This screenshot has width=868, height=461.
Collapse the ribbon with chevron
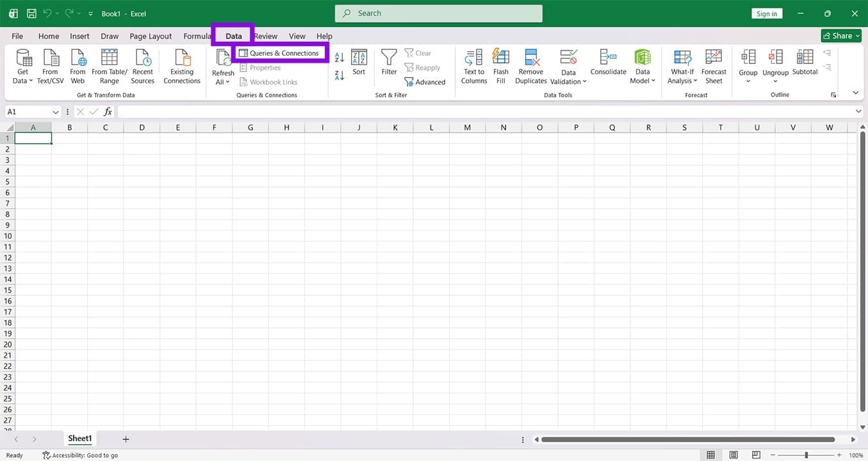pyautogui.click(x=855, y=93)
